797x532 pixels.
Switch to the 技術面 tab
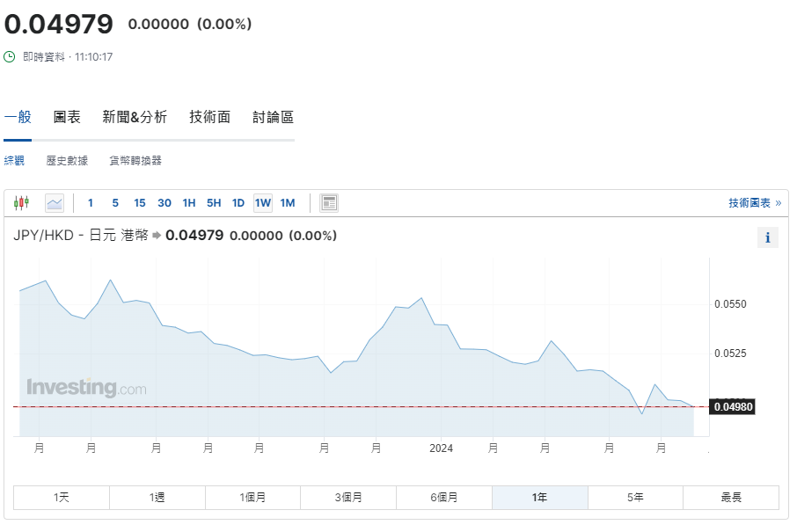click(209, 117)
